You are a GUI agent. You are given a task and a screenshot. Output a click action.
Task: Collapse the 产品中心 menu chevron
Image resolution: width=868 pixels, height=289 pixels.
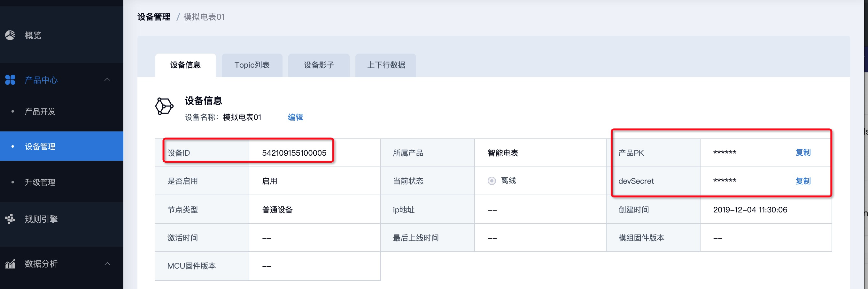click(107, 80)
